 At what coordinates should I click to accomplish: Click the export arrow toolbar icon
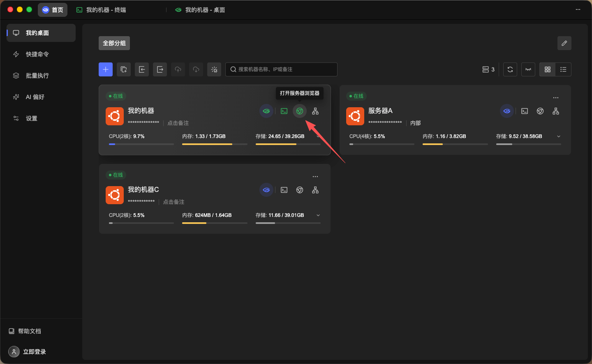point(160,69)
